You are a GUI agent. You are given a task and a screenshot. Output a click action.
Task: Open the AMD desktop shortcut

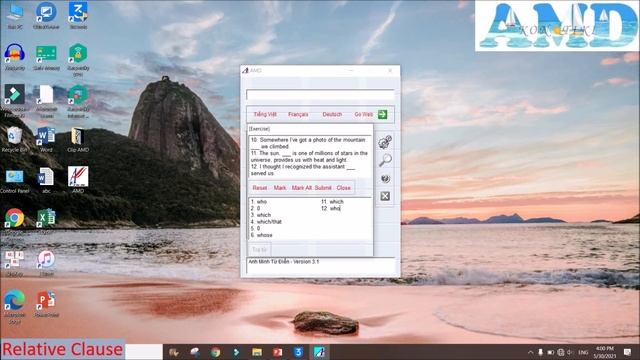click(x=78, y=180)
